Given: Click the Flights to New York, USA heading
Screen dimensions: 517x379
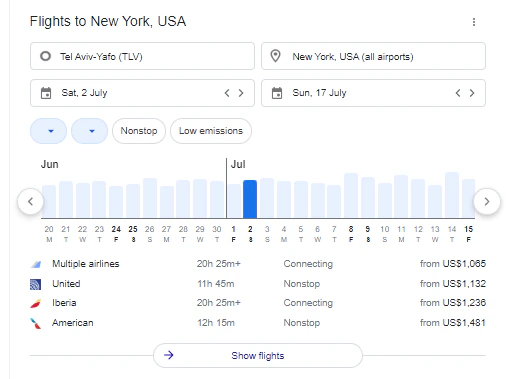Looking at the screenshot, I should 108,21.
